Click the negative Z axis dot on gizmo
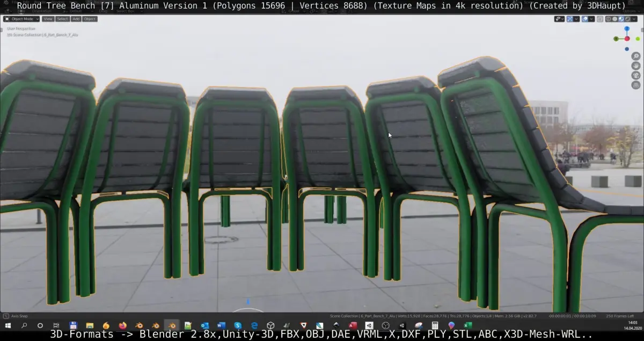 click(x=627, y=49)
